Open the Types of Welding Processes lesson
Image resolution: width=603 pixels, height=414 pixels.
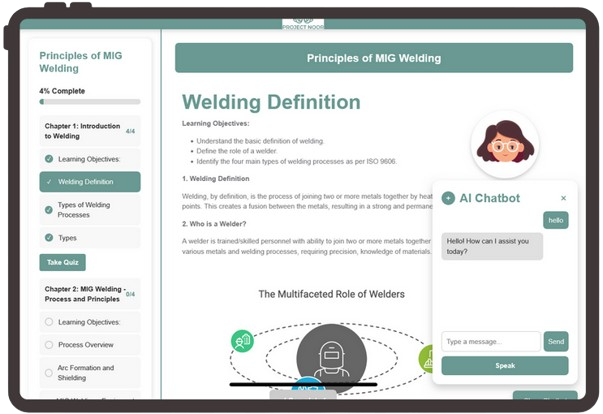click(x=89, y=209)
